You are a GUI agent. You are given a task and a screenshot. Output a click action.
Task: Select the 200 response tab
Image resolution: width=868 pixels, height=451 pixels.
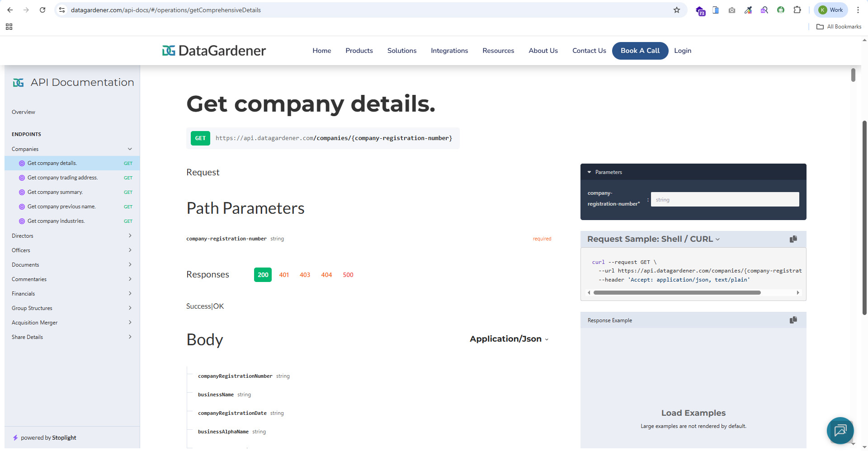(263, 275)
